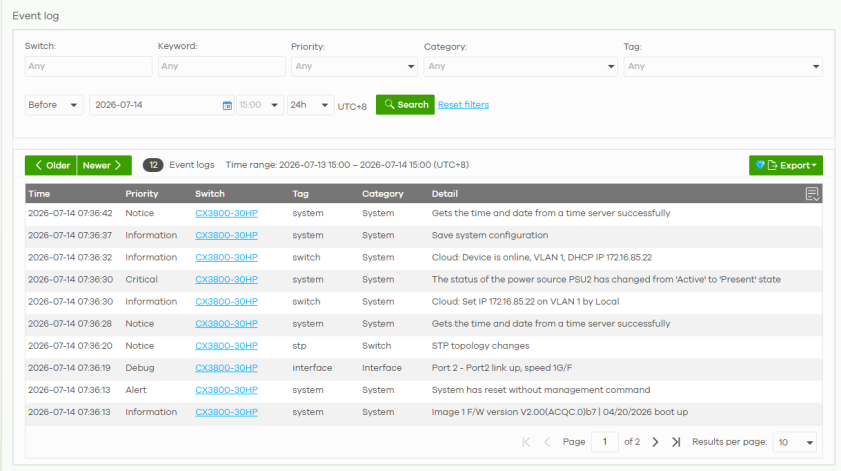Sort by Time column header
Image resolution: width=841 pixels, height=471 pixels.
click(x=39, y=194)
